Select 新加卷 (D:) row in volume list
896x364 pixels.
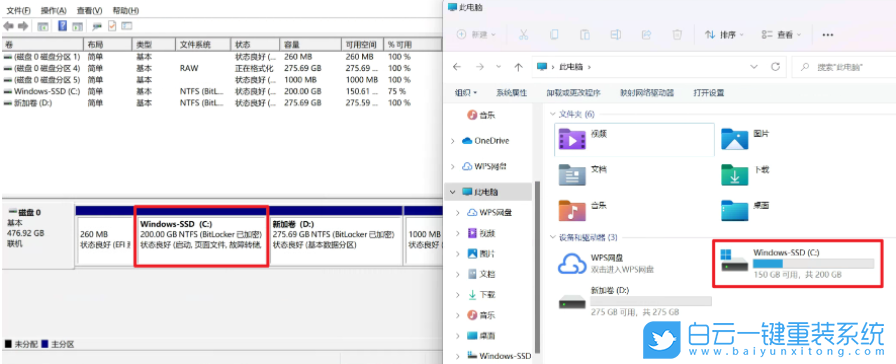[x=222, y=103]
